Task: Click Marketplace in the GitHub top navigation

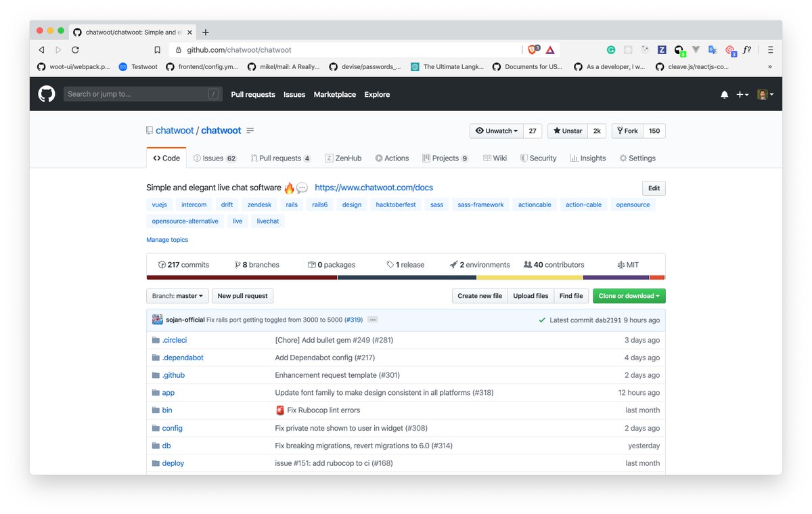Action: pyautogui.click(x=335, y=95)
